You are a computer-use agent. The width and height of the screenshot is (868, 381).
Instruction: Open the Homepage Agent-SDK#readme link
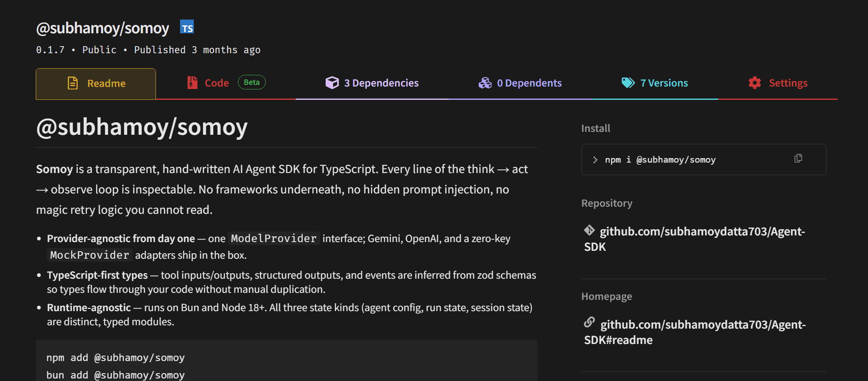pos(695,332)
